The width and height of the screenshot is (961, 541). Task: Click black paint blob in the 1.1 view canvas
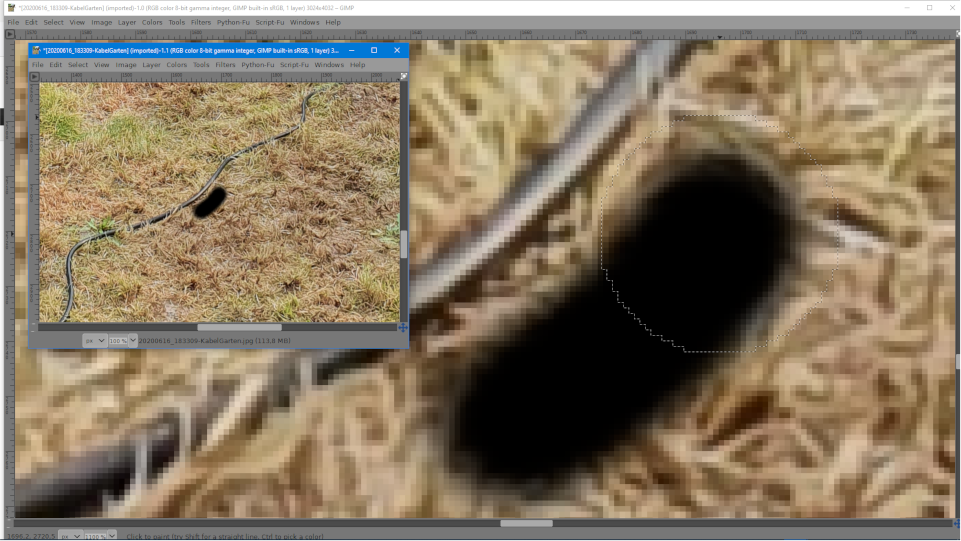(x=210, y=203)
